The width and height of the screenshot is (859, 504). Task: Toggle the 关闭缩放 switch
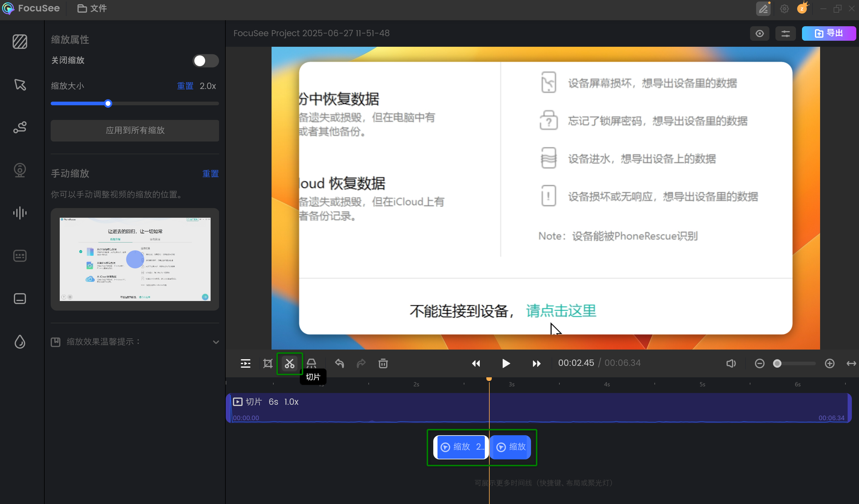point(205,61)
